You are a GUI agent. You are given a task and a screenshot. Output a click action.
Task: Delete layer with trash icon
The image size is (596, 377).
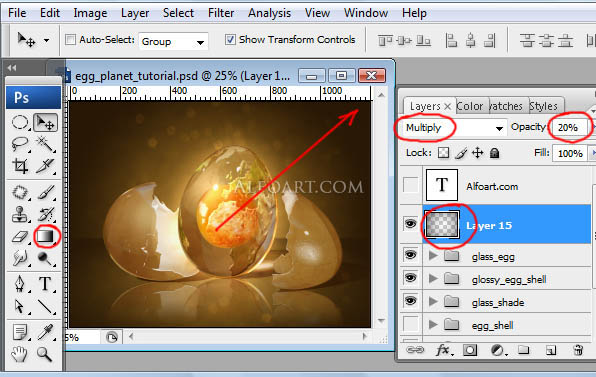point(578,350)
